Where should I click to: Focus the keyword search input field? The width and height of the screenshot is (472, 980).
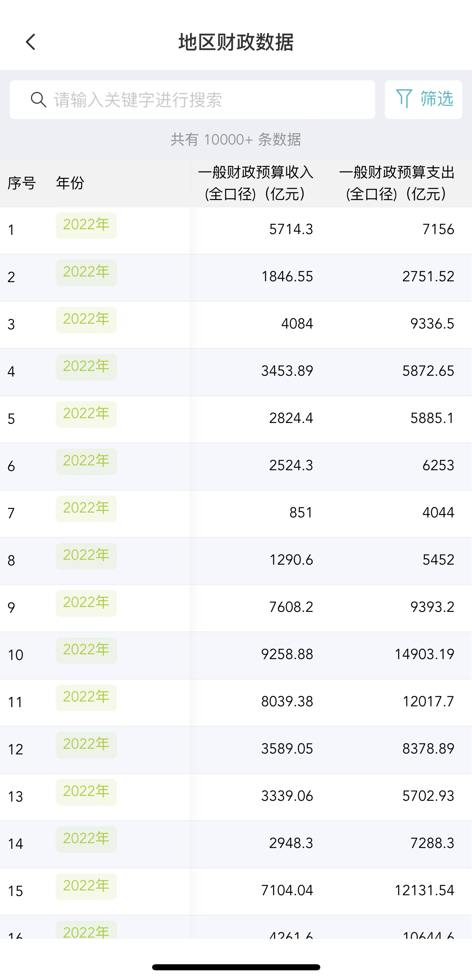tap(192, 100)
